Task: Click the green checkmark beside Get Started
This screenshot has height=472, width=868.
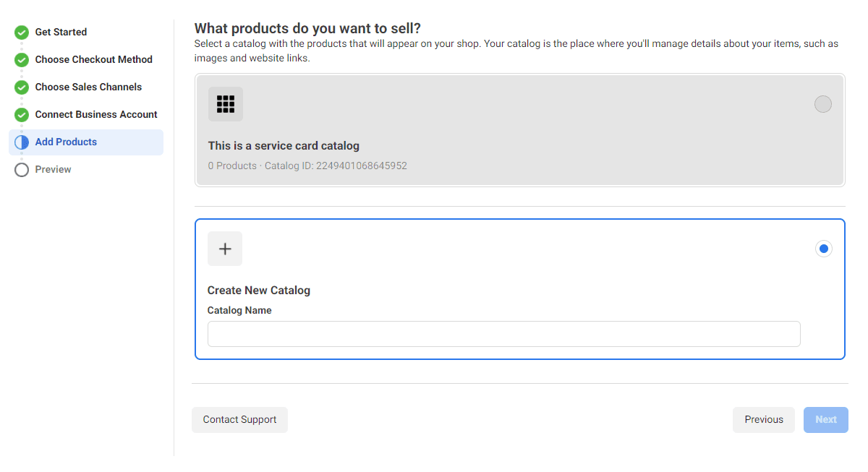Action: tap(22, 33)
